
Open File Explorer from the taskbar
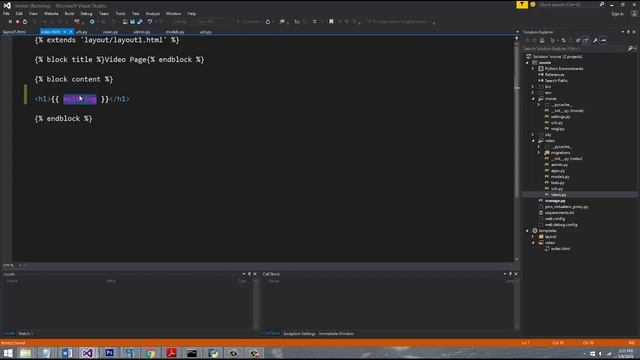[25, 353]
